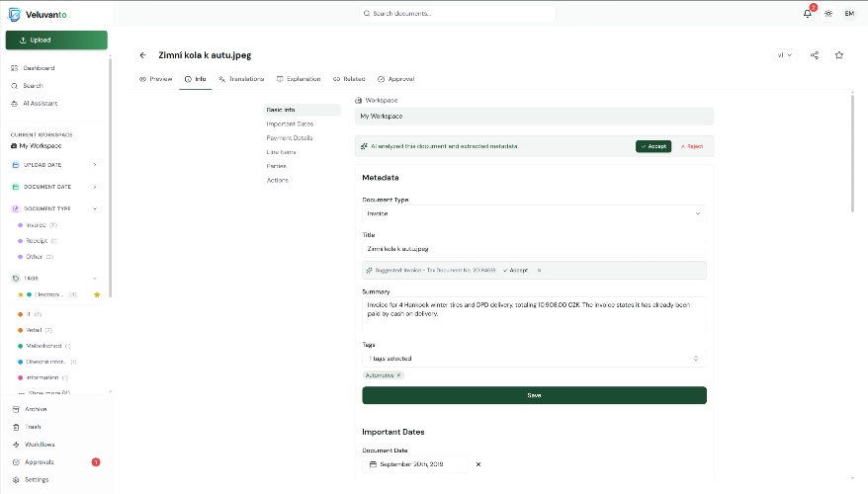The image size is (868, 494).
Task: Remove the Automotive tag chip
Action: point(399,375)
